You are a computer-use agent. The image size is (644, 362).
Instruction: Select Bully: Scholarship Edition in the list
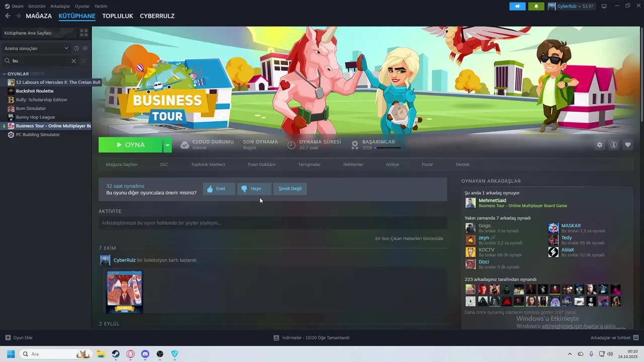point(41,100)
